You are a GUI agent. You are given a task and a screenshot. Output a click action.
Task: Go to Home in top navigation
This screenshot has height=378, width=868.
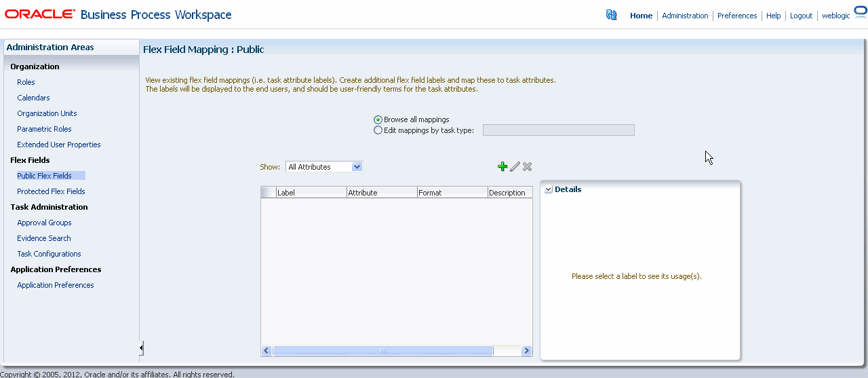[x=641, y=16]
